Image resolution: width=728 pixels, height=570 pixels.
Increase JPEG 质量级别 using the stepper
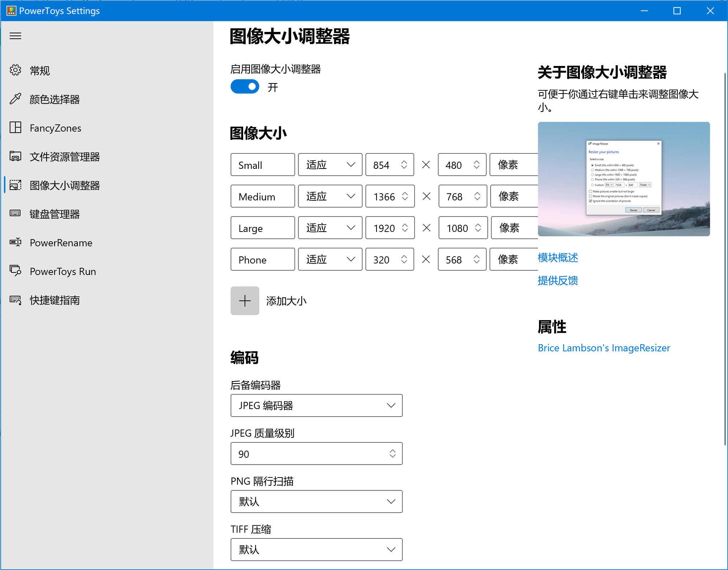[393, 451]
